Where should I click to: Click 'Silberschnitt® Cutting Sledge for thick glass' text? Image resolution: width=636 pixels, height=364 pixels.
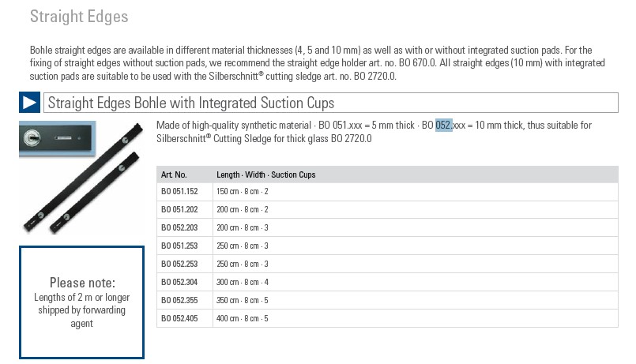tap(243, 139)
